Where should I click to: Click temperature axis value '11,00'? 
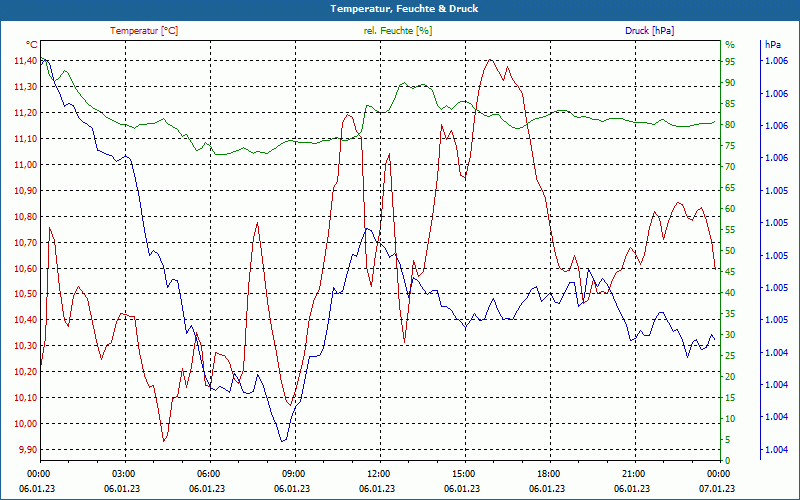25,165
